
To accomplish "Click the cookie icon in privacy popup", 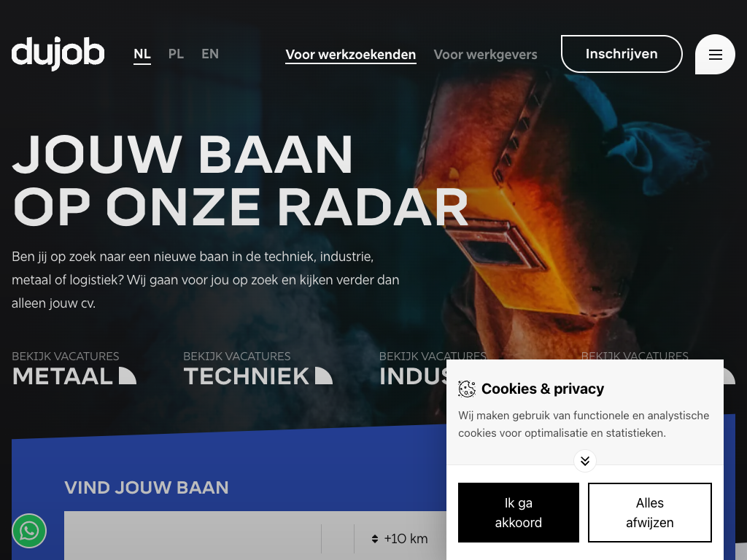I will pyautogui.click(x=467, y=389).
